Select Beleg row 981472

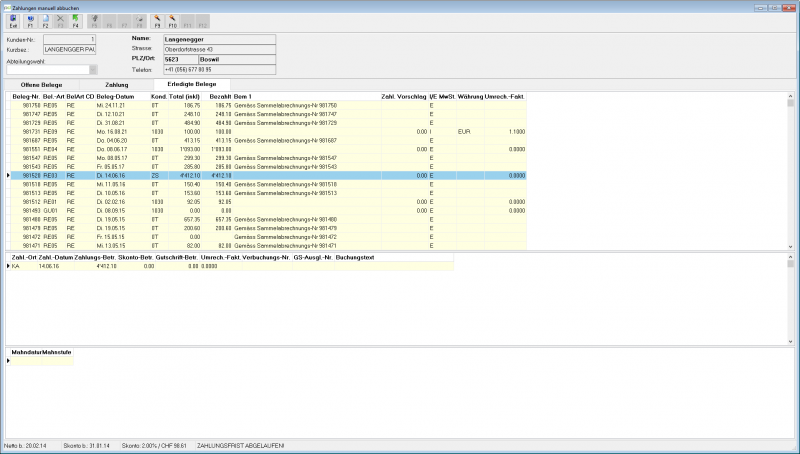(x=268, y=237)
